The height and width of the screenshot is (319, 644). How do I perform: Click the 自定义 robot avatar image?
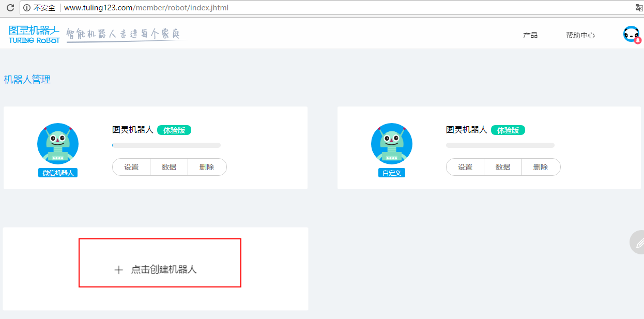[392, 144]
